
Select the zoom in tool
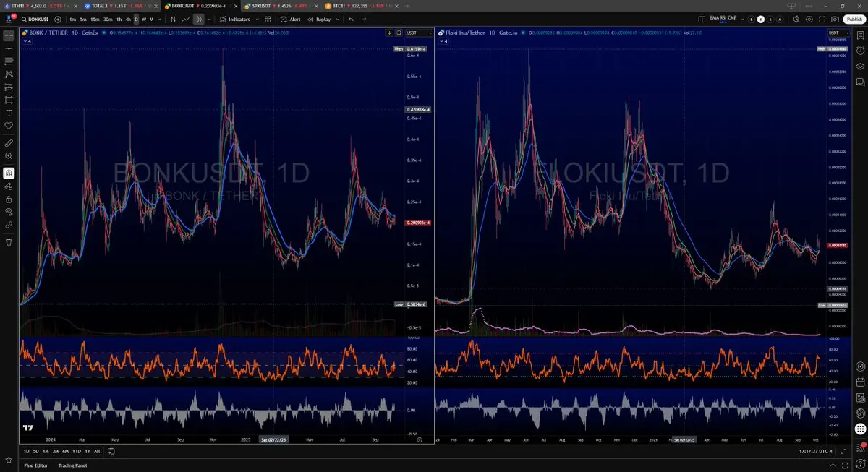tap(9, 156)
